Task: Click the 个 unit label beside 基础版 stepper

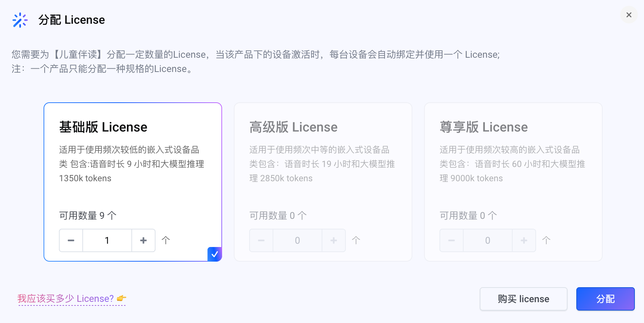Action: pyautogui.click(x=166, y=240)
